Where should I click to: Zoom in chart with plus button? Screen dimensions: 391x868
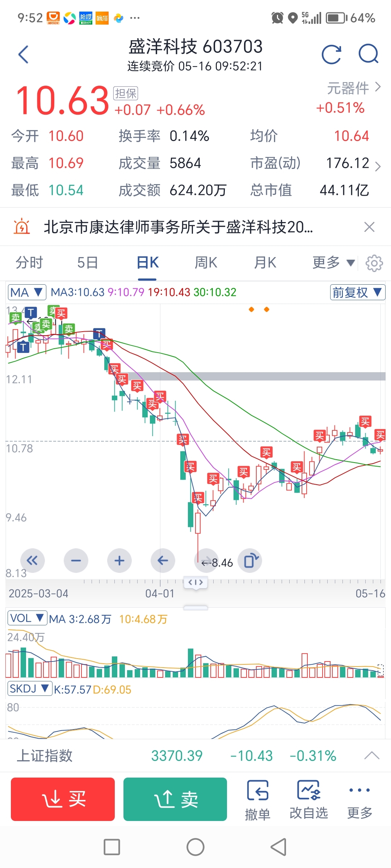click(x=119, y=561)
